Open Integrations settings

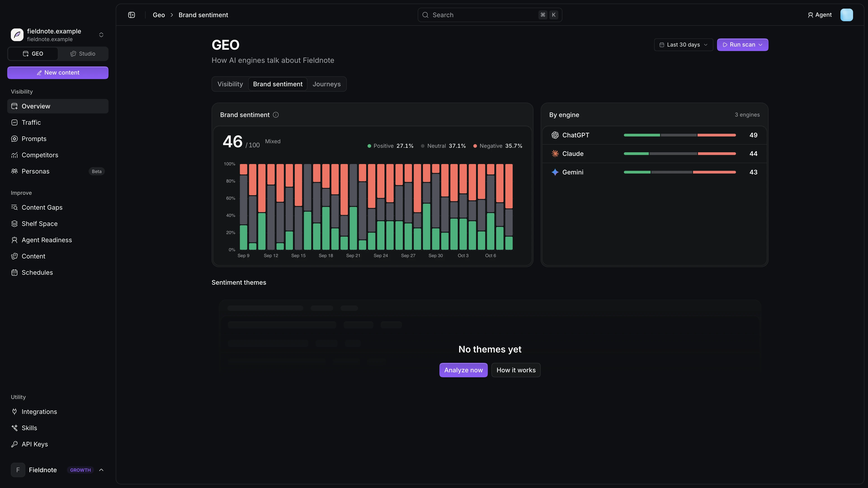point(58,412)
